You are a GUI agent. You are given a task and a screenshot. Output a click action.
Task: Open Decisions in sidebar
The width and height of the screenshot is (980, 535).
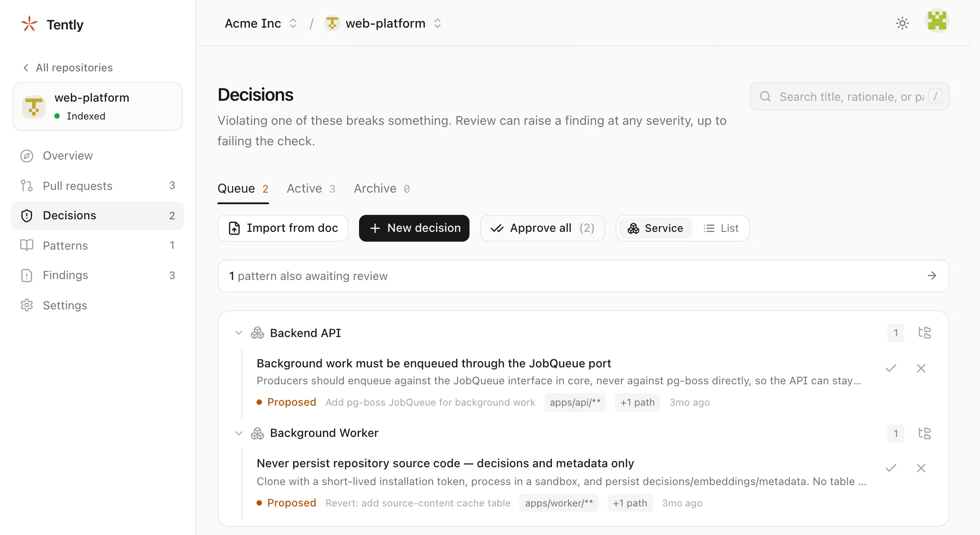coord(98,215)
